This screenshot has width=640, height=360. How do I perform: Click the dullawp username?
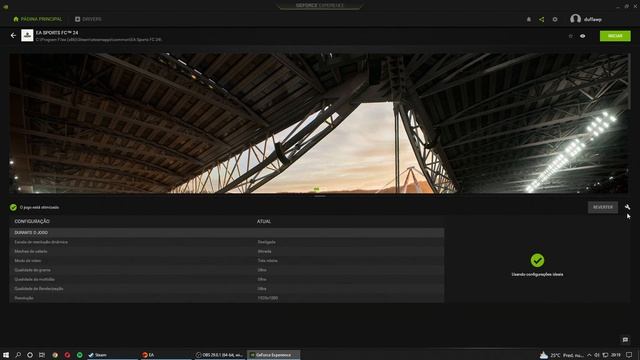[593, 19]
